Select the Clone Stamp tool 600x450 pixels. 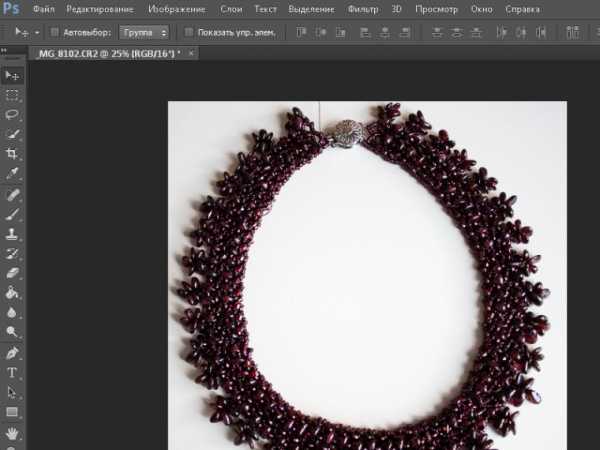pos(12,233)
